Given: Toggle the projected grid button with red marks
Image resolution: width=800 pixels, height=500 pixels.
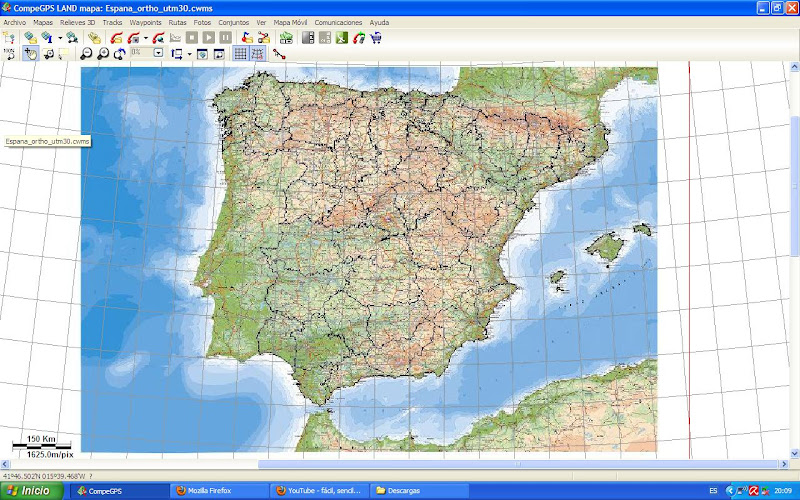Looking at the screenshot, I should 258,54.
